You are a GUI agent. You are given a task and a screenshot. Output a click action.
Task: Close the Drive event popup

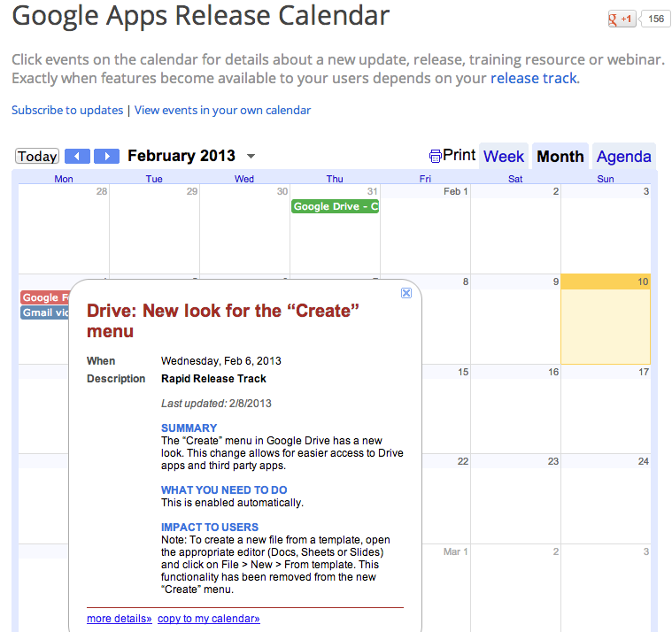[406, 293]
